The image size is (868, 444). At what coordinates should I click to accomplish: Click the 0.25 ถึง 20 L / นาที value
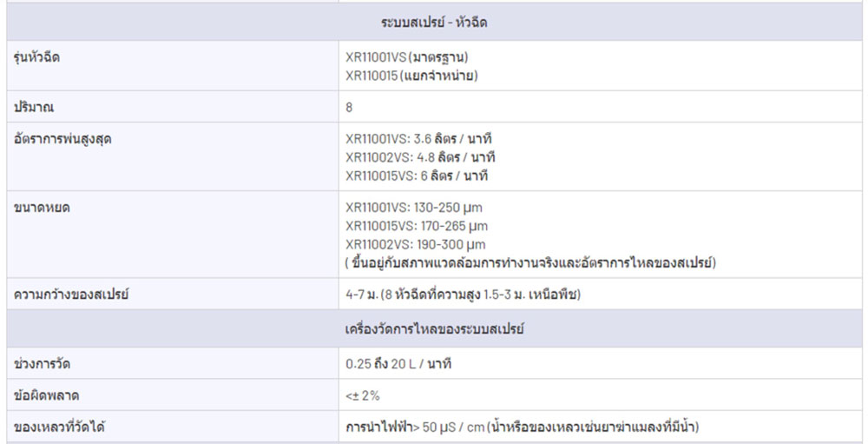click(x=398, y=364)
